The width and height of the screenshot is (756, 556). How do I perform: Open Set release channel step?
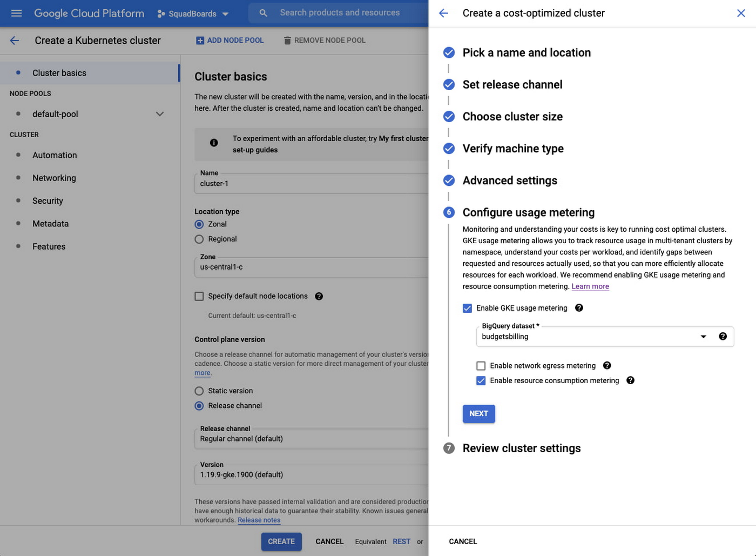point(512,84)
